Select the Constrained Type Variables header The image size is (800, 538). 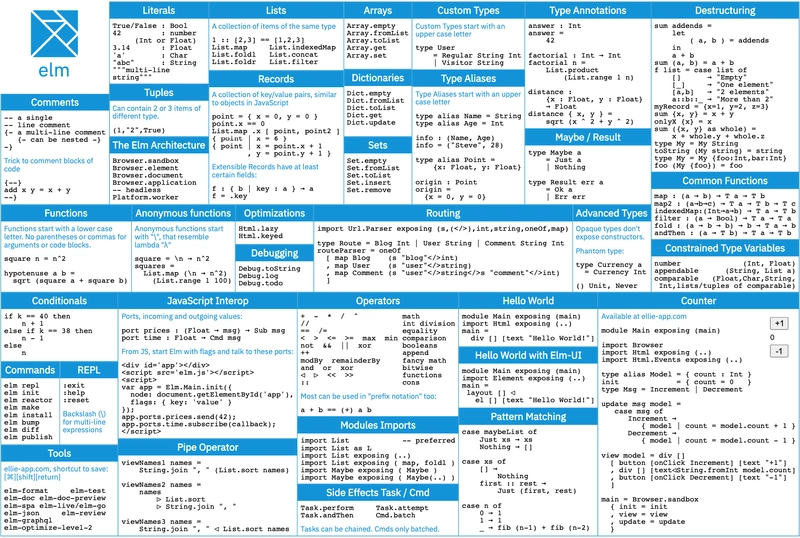coord(725,248)
